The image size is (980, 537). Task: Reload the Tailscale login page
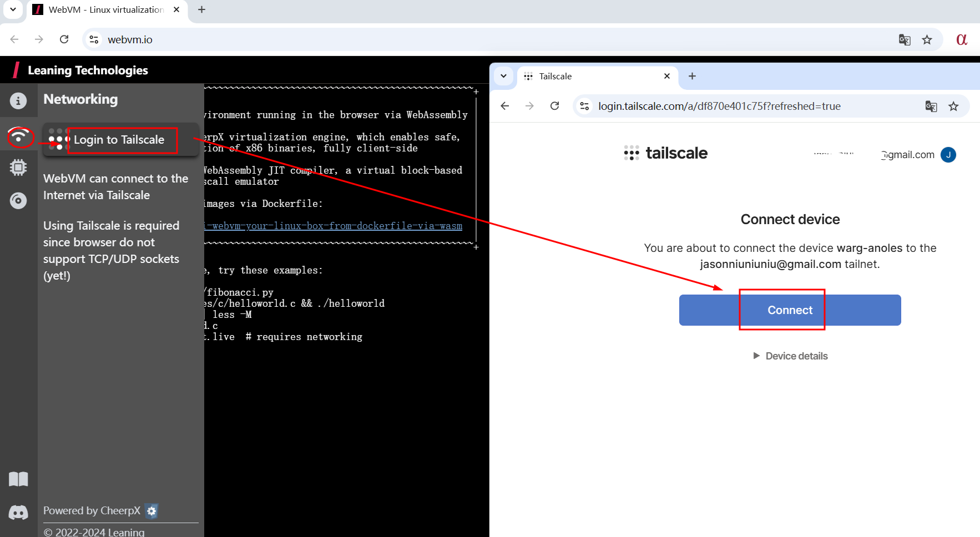point(554,106)
